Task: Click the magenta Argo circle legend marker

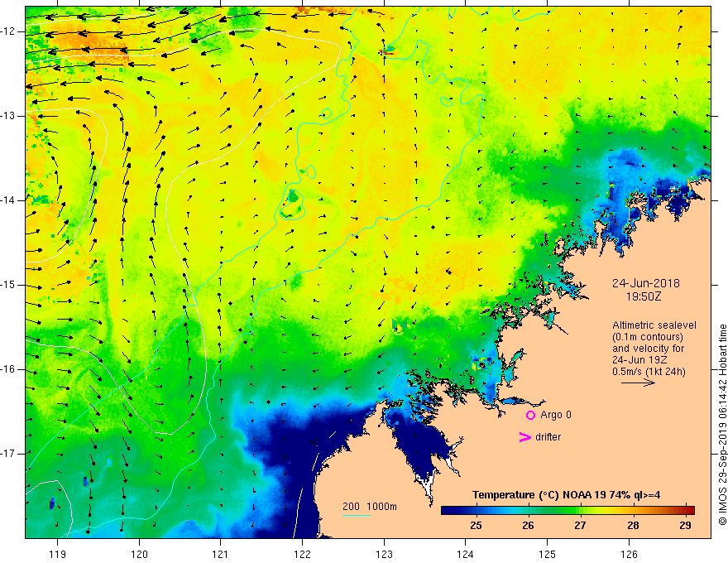Action: point(530,416)
